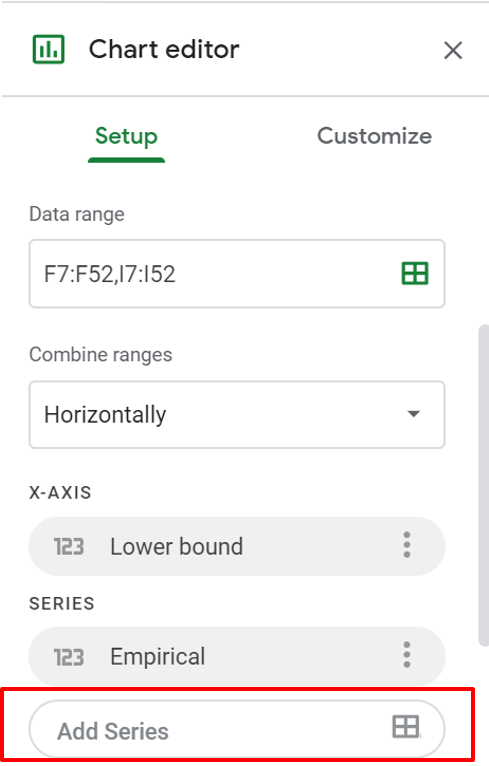Click the grid icon inside Add Series
Viewport: 489px width, 766px height.
[406, 726]
